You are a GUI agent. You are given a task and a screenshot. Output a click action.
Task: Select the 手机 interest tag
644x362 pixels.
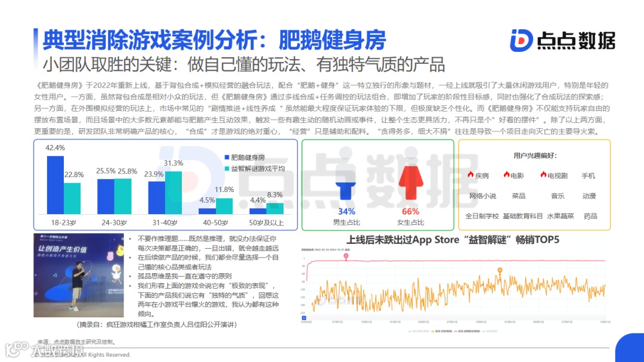588,176
